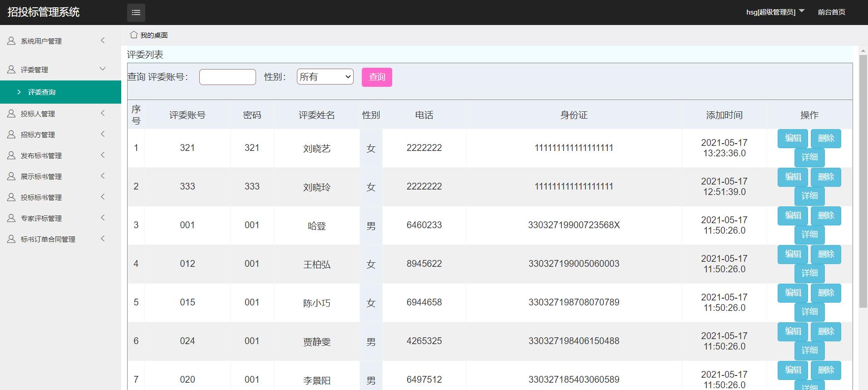Click 删除 for 陈小巧 row
868x390 pixels.
tap(826, 293)
